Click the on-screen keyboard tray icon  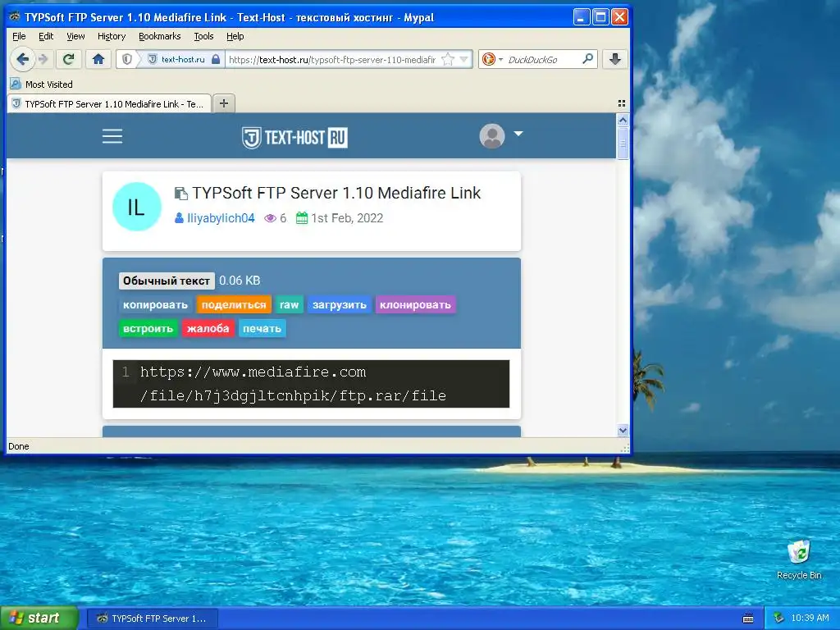pyautogui.click(x=748, y=619)
